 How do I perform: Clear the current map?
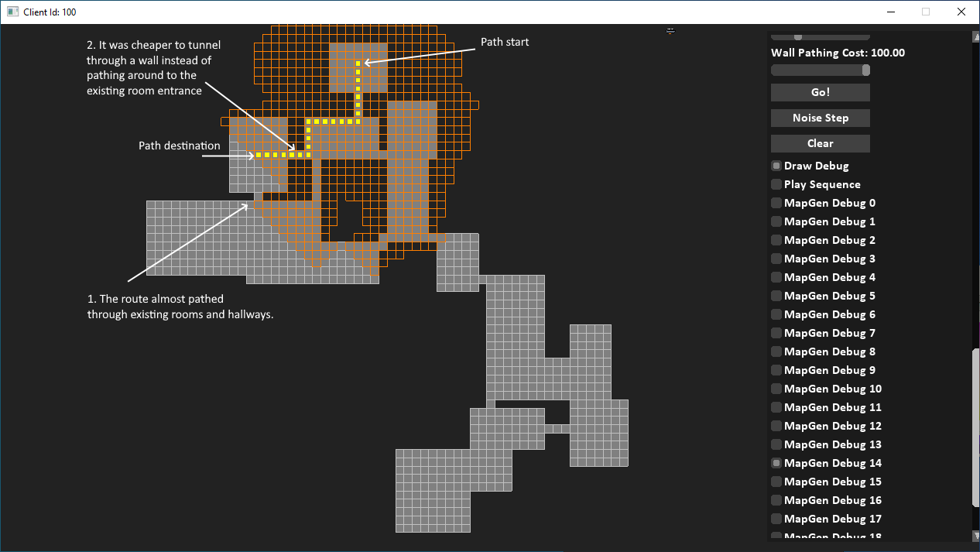click(820, 143)
